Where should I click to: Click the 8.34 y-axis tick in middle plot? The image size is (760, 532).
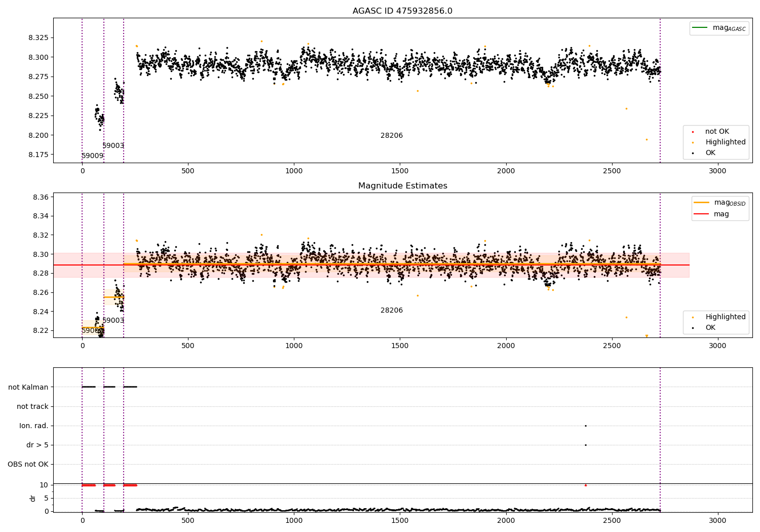41,216
